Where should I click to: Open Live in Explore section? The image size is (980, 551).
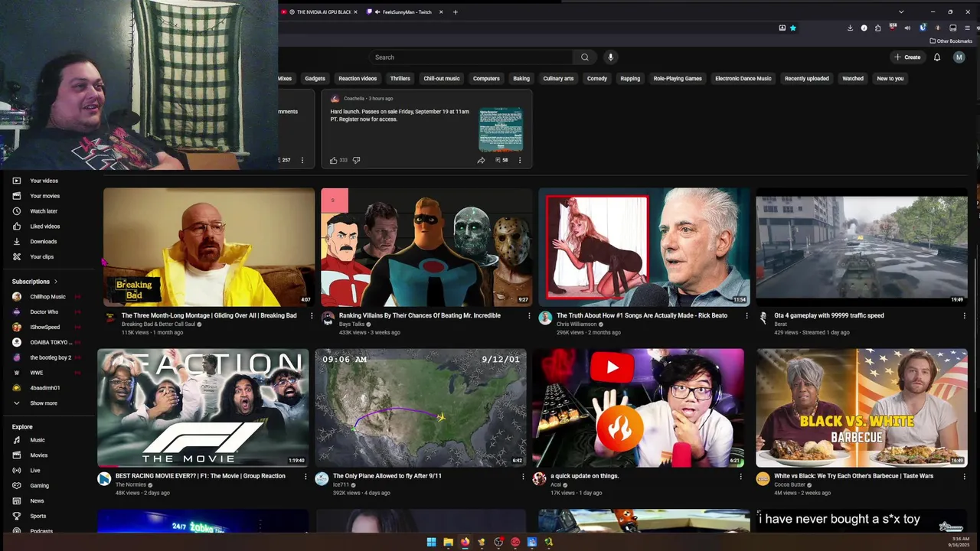click(34, 471)
